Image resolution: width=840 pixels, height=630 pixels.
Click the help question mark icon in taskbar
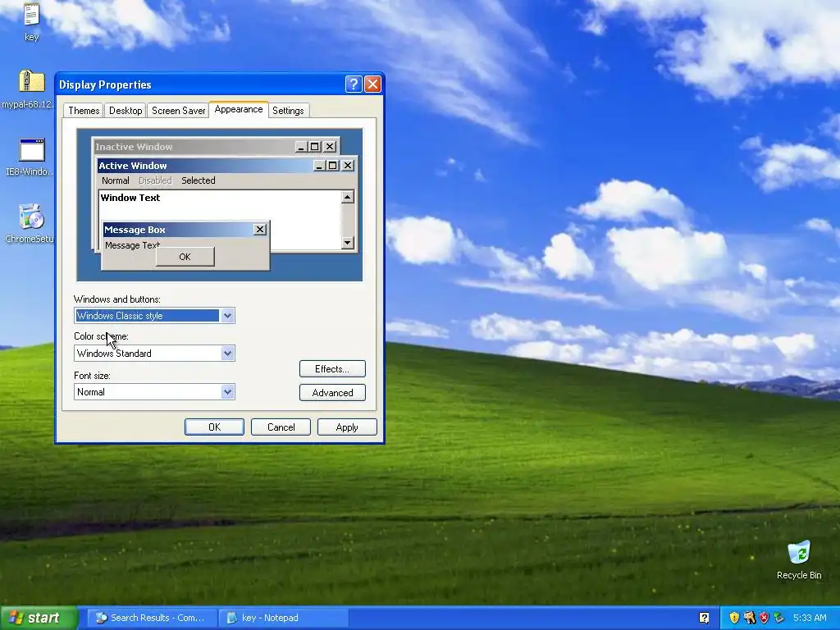coord(704,618)
